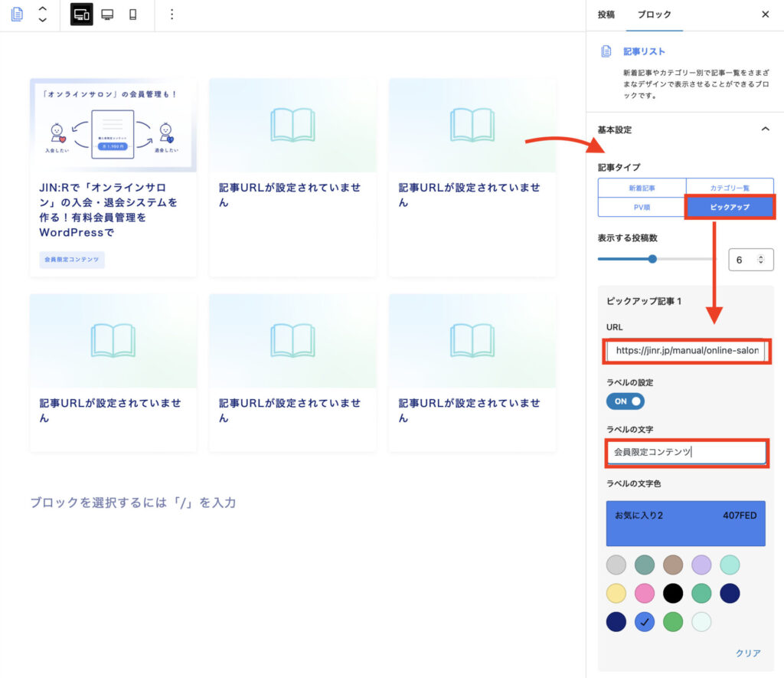The width and height of the screenshot is (784, 678).
Task: Switch to the 投稿 tab
Action: [x=605, y=14]
